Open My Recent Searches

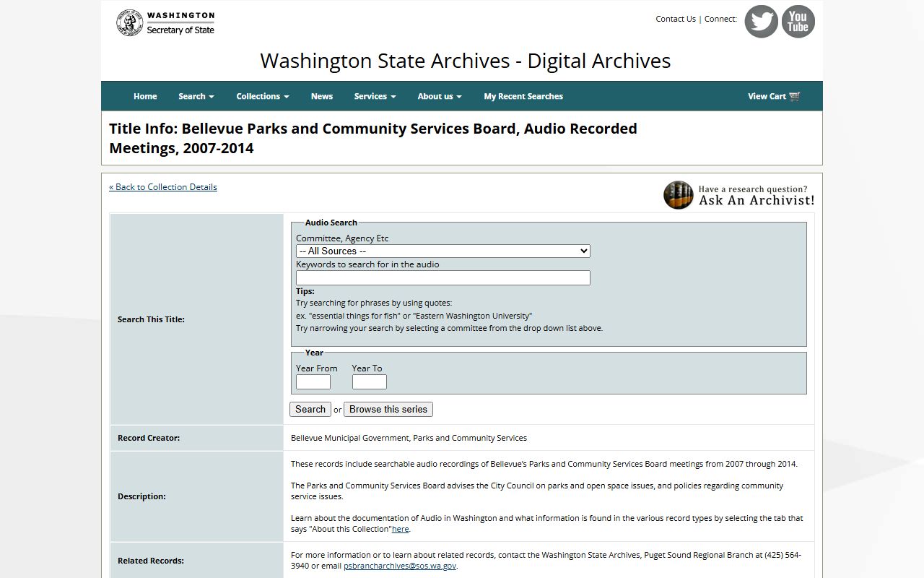click(x=523, y=96)
